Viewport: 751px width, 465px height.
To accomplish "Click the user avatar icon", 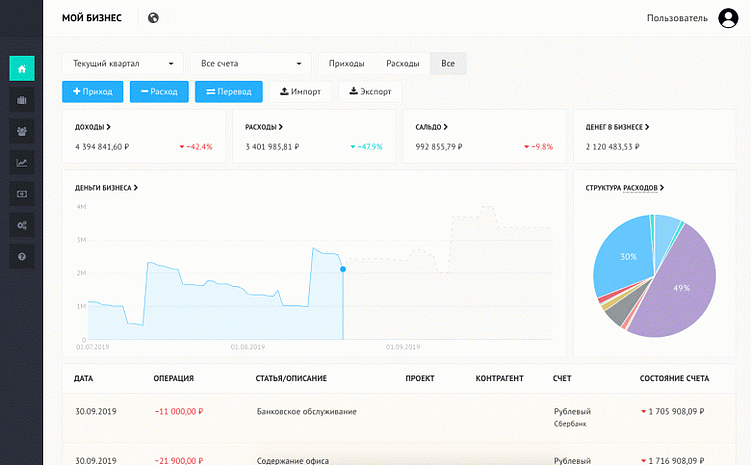I will point(728,18).
